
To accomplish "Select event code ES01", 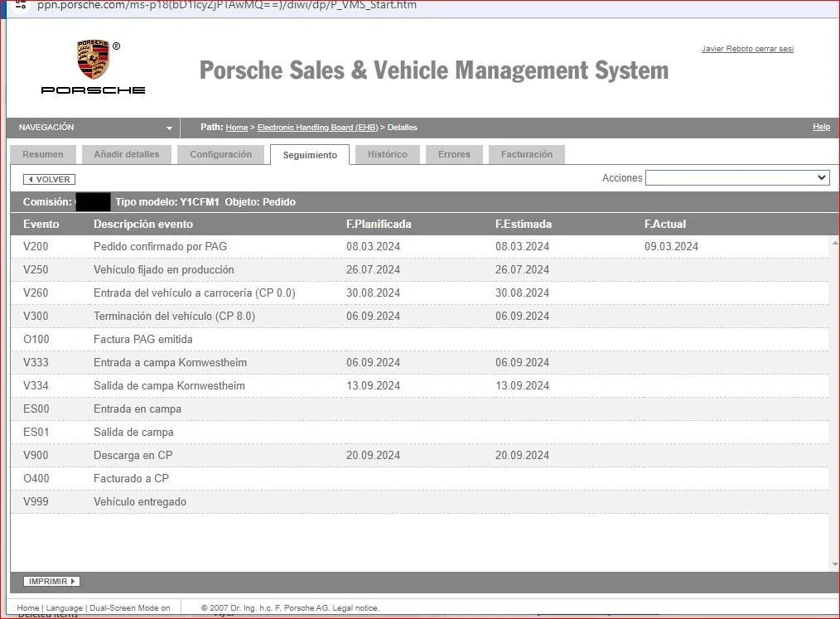I will [36, 432].
